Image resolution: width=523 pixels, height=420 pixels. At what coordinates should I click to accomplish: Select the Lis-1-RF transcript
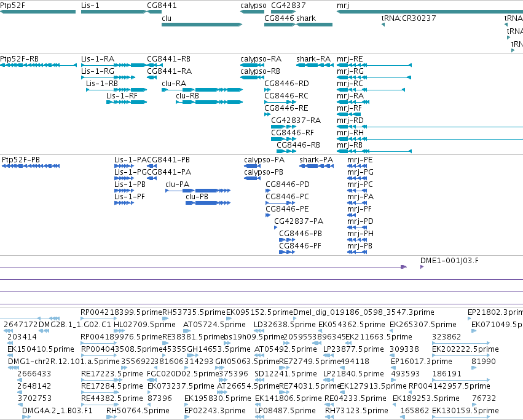coord(127,102)
